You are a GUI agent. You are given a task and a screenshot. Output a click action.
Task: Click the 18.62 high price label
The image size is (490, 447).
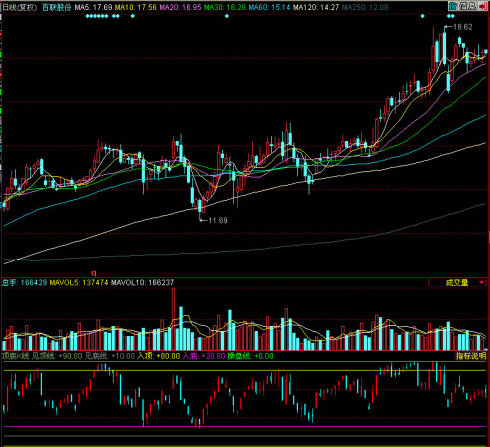[x=463, y=27]
